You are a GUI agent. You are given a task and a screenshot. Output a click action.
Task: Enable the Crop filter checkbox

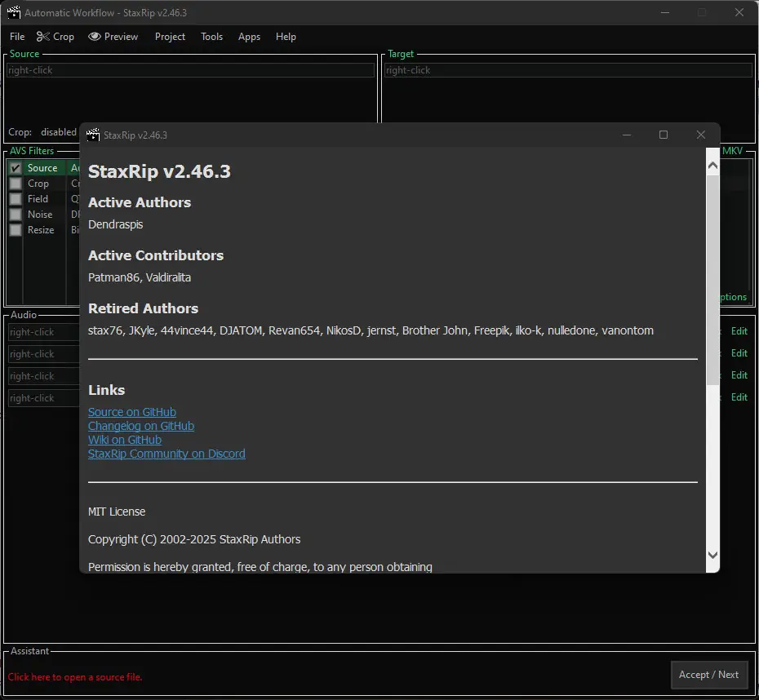tap(16, 184)
